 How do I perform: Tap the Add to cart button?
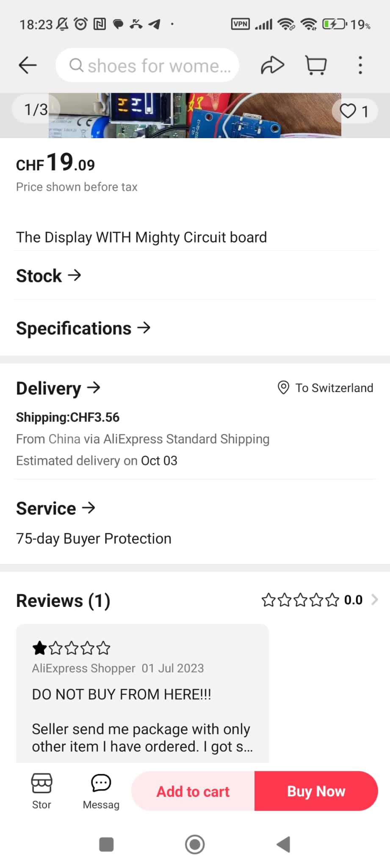193,791
